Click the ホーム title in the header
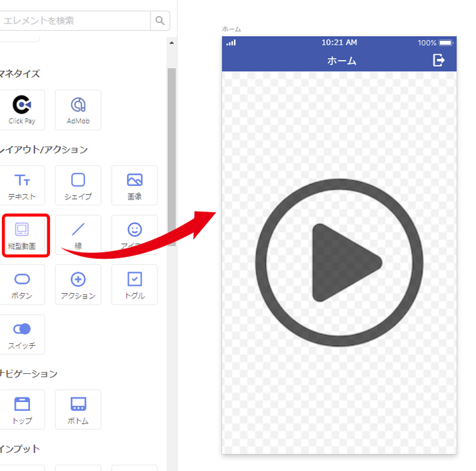This screenshot has width=476, height=471. coord(342,61)
